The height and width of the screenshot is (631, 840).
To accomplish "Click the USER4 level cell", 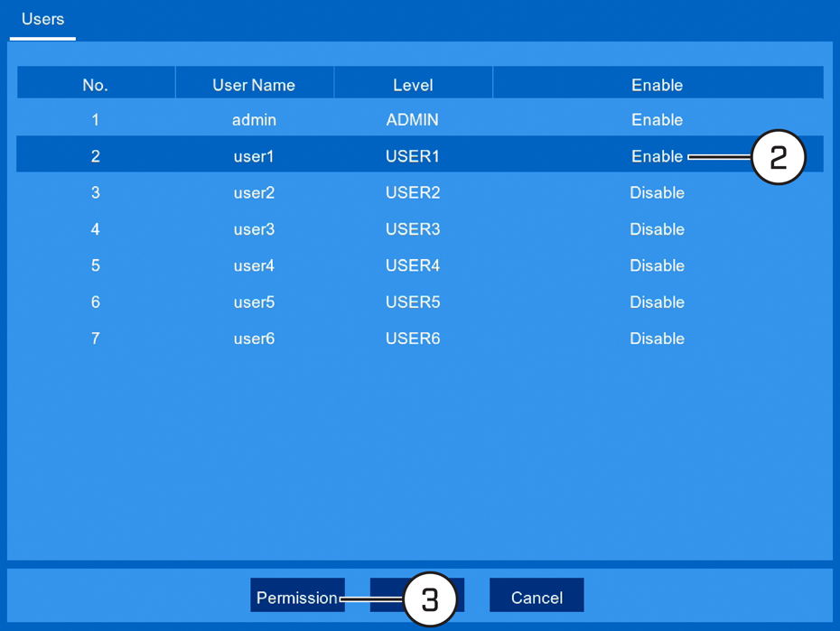I will click(x=413, y=265).
